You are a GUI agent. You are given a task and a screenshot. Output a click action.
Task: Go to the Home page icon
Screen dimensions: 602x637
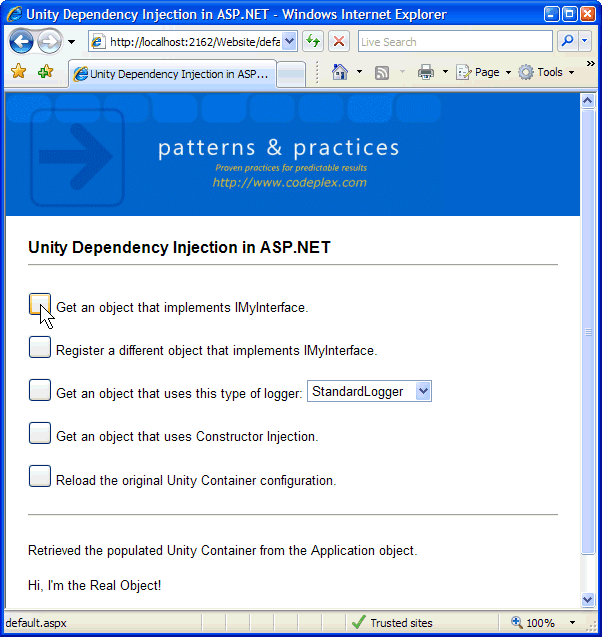click(340, 72)
